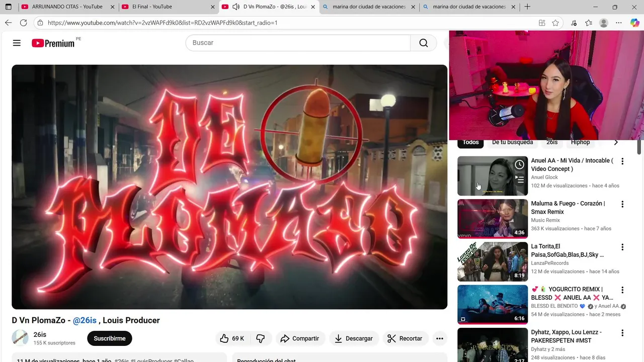Viewport: 644px width, 362px height.
Task: Select the Todos filter chip
Action: click(x=471, y=142)
